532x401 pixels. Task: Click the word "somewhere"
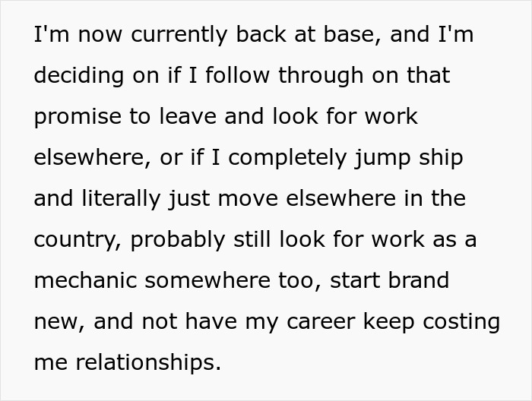(x=207, y=281)
